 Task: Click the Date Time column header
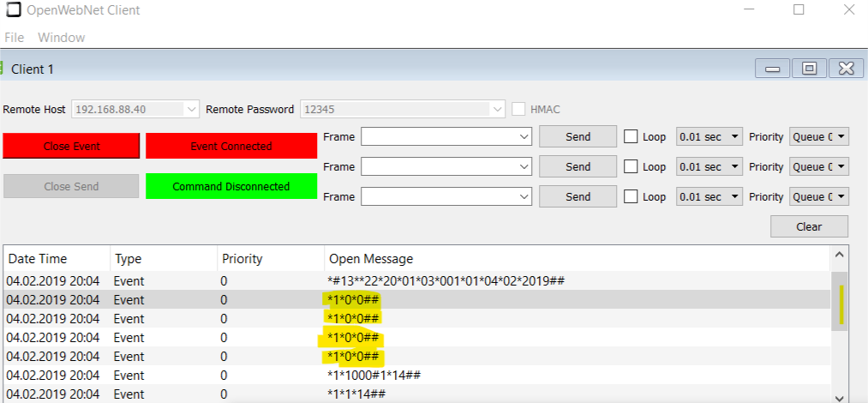(57, 258)
